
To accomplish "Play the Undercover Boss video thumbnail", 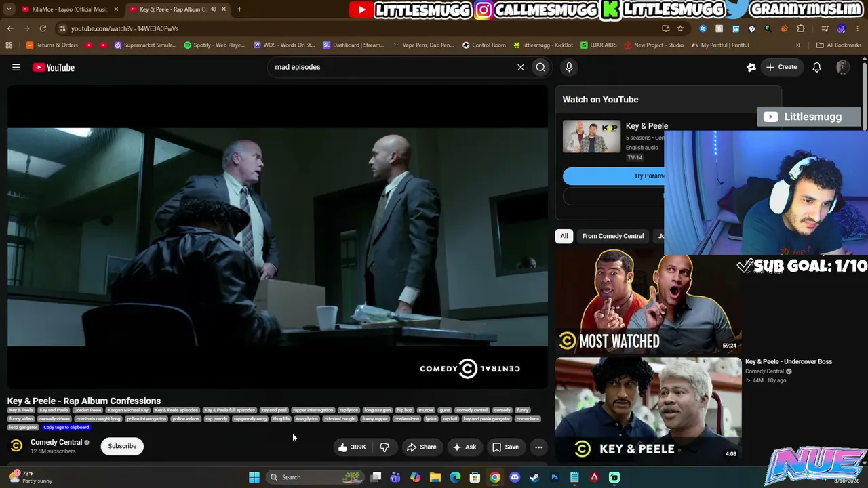I will 648,410.
